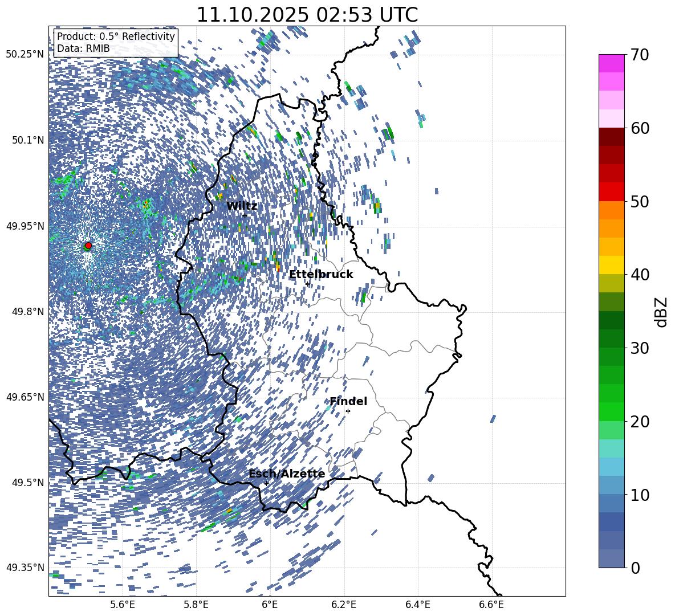The height and width of the screenshot is (616, 675).
Task: Click the bright red colorbar segment below 50
Action: click(611, 192)
